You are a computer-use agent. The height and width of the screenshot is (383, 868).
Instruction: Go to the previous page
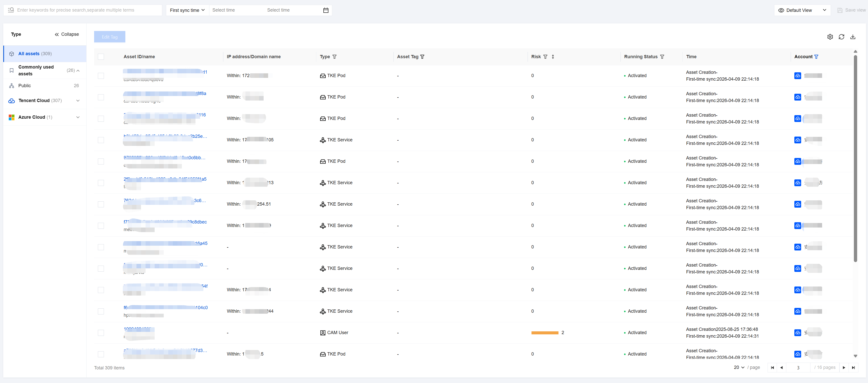click(x=781, y=368)
